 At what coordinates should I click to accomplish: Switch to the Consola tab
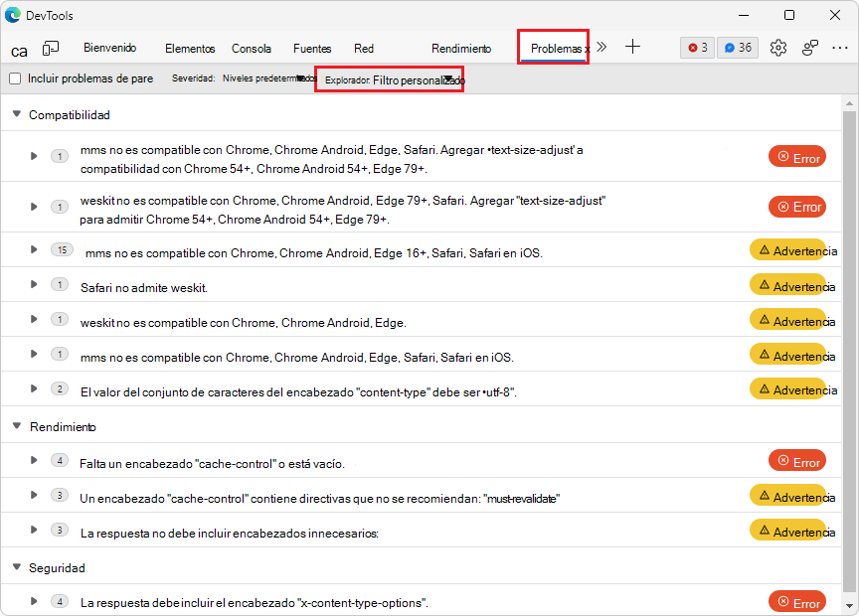(252, 48)
